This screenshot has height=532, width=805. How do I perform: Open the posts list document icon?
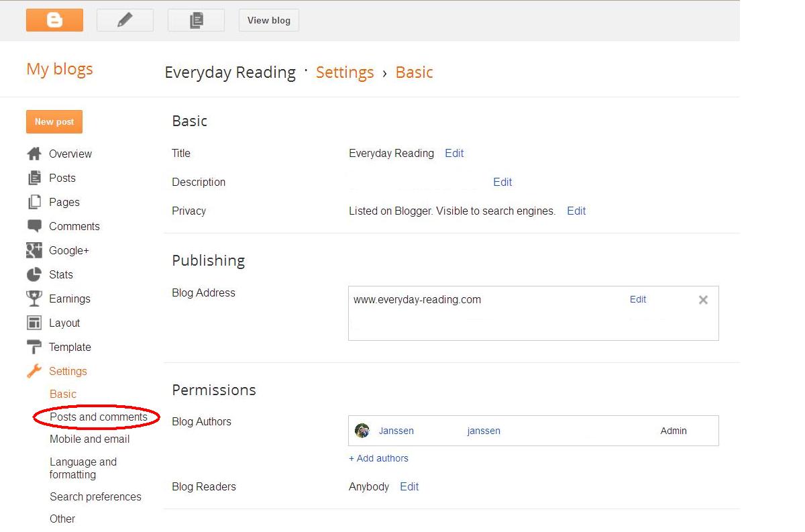[196, 20]
